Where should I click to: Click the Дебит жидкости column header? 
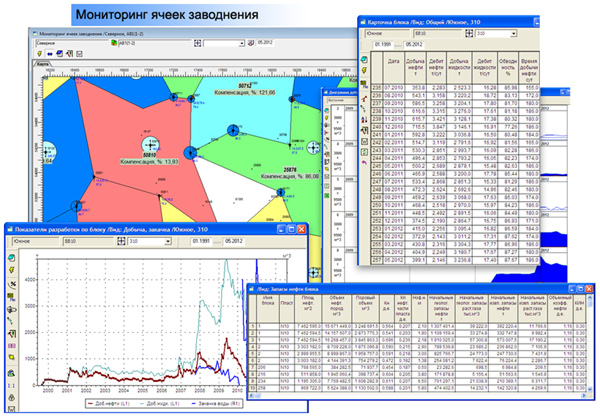pyautogui.click(x=484, y=68)
